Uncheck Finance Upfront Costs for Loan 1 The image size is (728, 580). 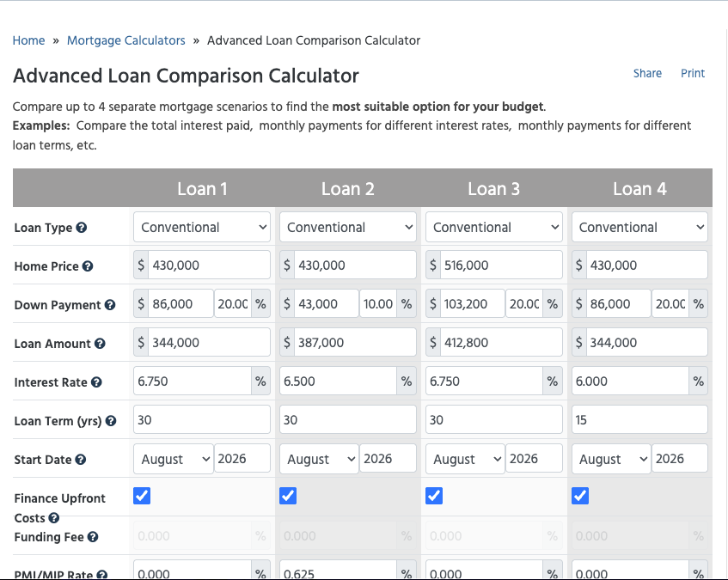pyautogui.click(x=142, y=496)
